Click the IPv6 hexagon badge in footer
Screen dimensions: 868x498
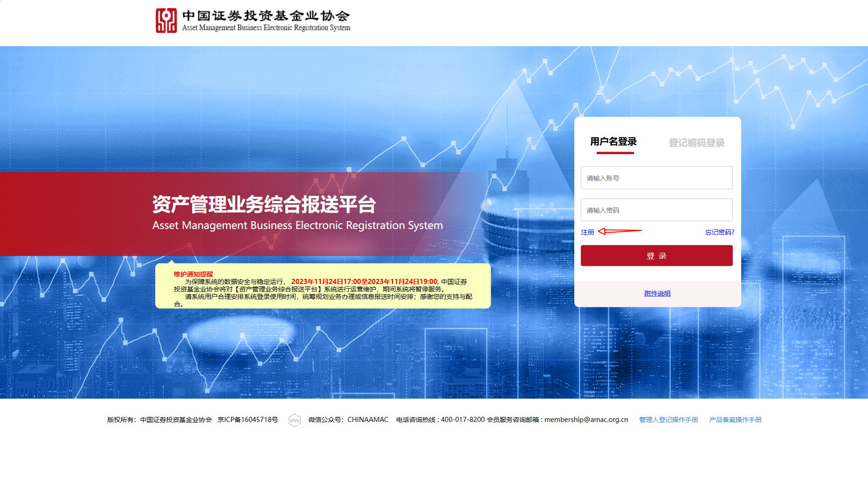click(x=295, y=420)
